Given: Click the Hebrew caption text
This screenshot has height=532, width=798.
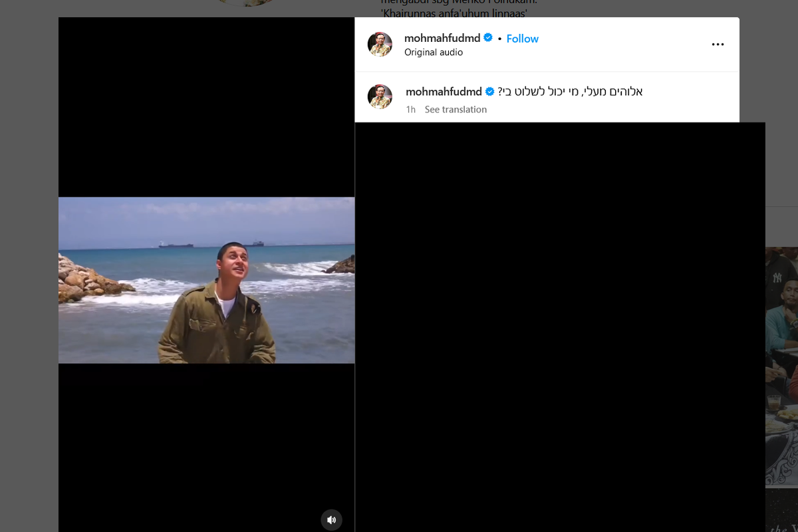Looking at the screenshot, I should point(570,92).
